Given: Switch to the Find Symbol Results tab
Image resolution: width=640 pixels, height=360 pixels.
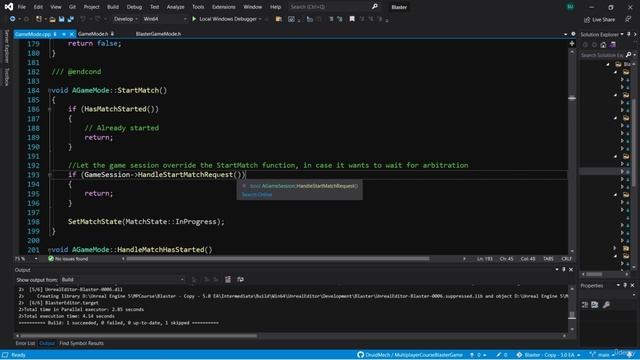Looking at the screenshot, I should point(81,343).
